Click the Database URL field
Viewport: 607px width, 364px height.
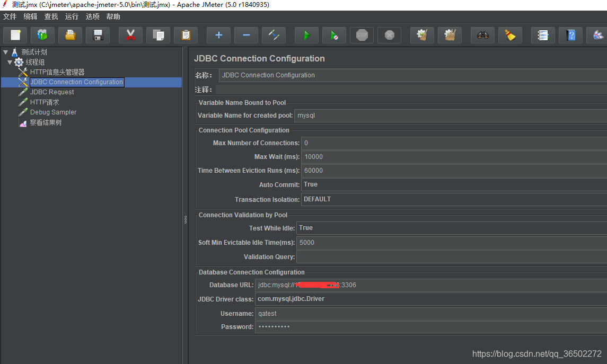(431, 285)
